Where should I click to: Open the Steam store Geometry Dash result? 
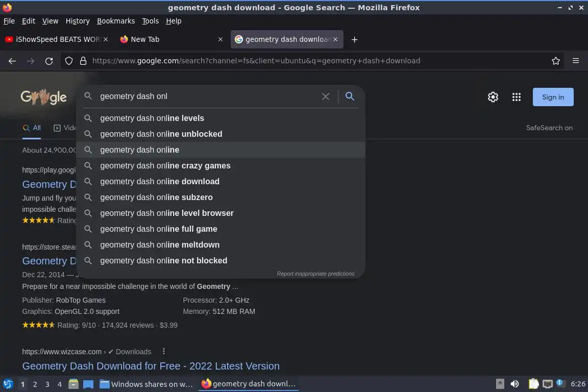click(49, 261)
